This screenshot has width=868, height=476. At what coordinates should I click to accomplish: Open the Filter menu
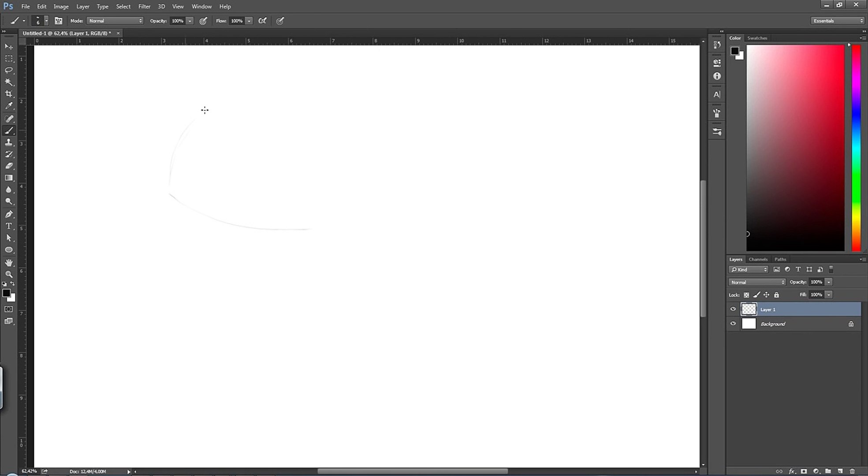click(144, 7)
